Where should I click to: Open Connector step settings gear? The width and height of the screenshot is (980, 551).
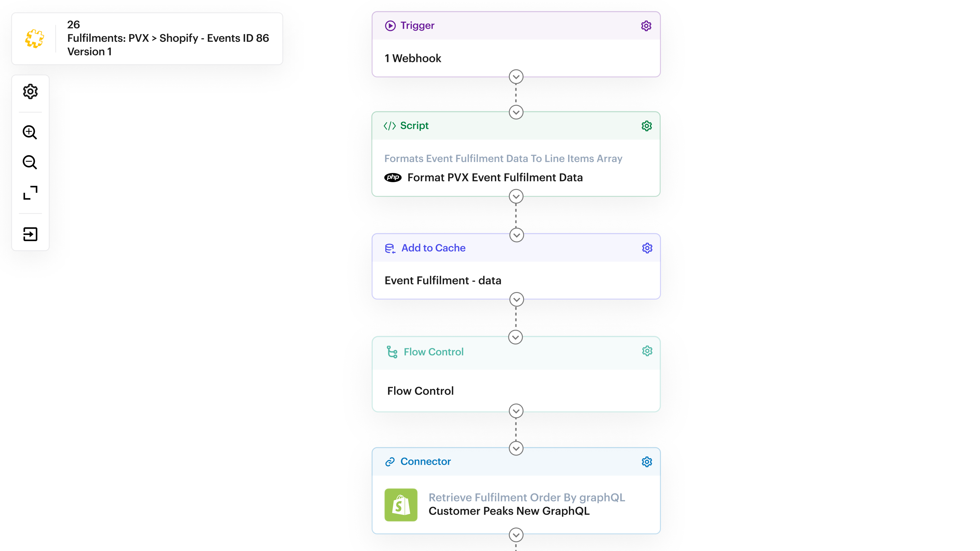point(646,462)
